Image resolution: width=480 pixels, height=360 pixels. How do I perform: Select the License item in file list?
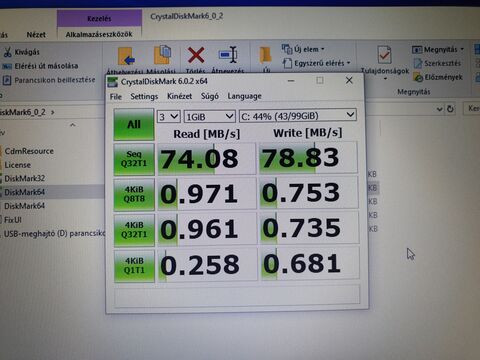(x=18, y=165)
